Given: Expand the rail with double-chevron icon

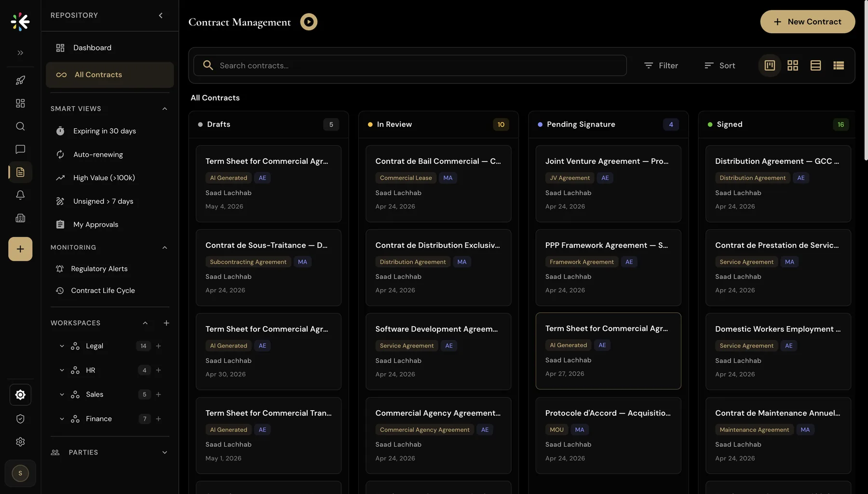Looking at the screenshot, I should [x=20, y=53].
